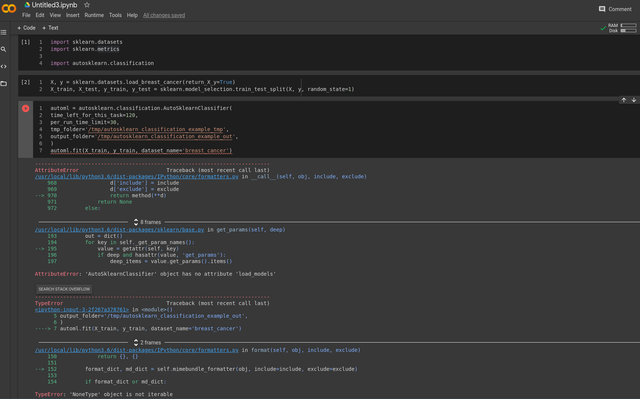
Task: Open the code snippets sidebar icon
Action: pos(4,66)
